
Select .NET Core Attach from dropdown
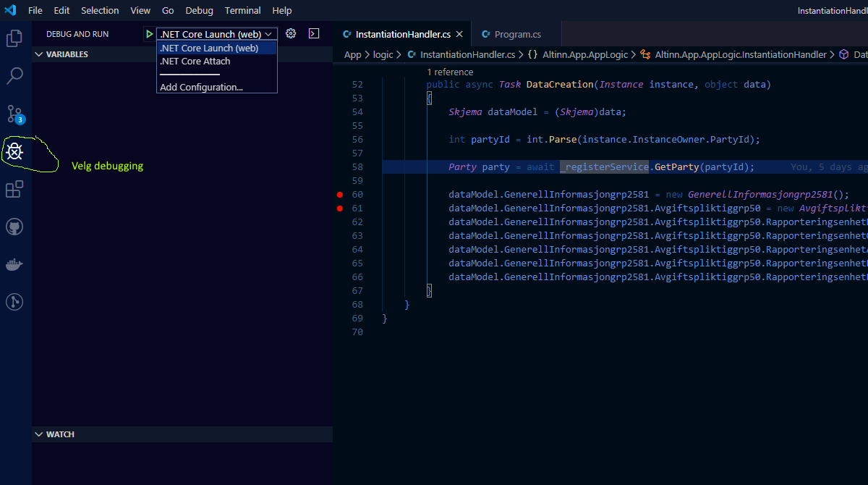tap(195, 62)
